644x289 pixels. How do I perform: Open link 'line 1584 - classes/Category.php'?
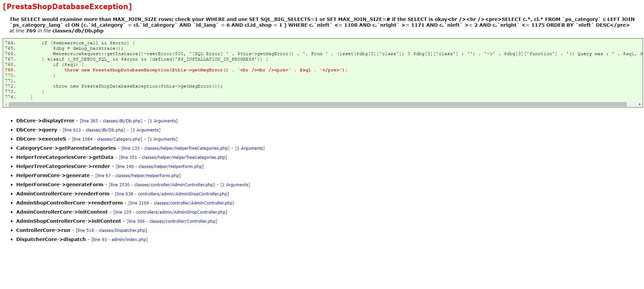click(107, 139)
